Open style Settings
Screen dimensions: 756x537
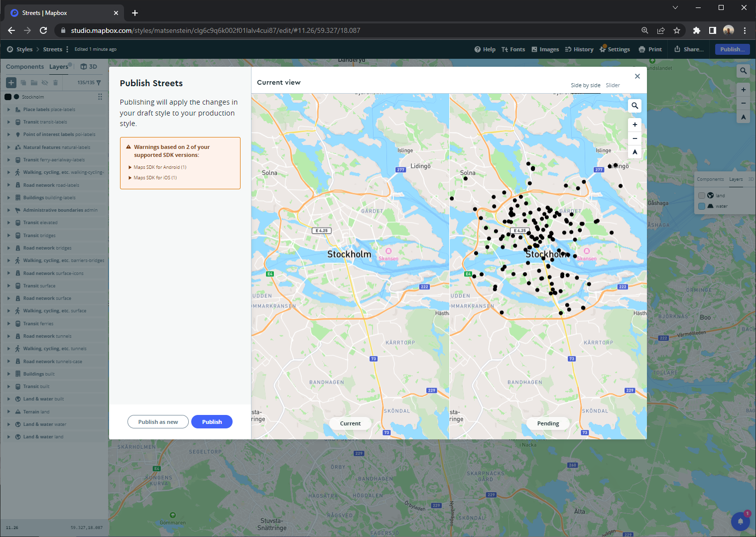615,49
